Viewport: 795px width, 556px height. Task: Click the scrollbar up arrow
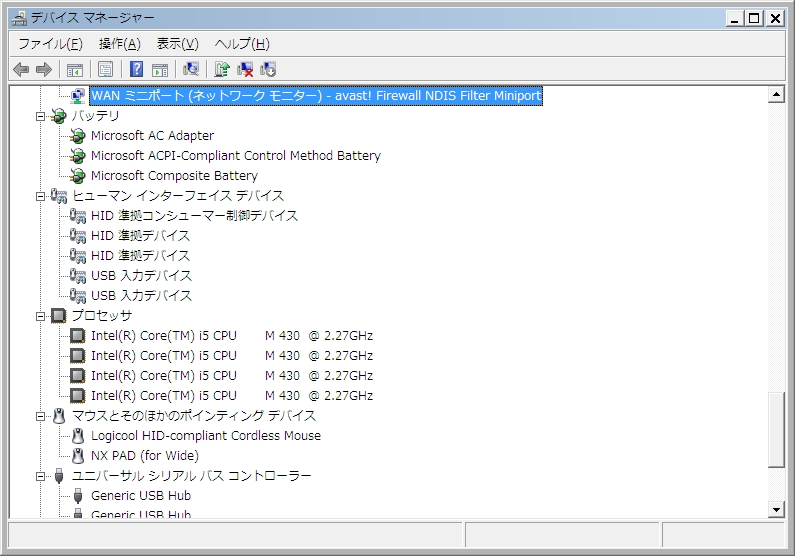point(776,95)
